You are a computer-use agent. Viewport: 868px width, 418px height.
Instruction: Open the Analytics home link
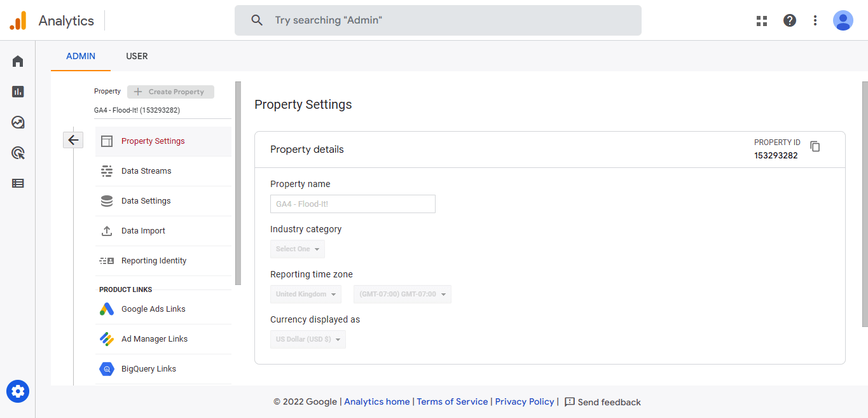377,402
